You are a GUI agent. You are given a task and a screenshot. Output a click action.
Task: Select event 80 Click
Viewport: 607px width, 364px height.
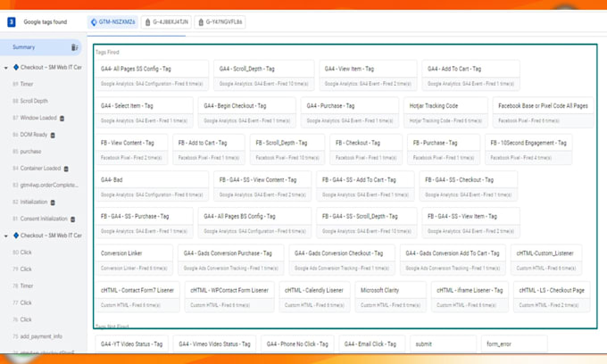point(22,252)
